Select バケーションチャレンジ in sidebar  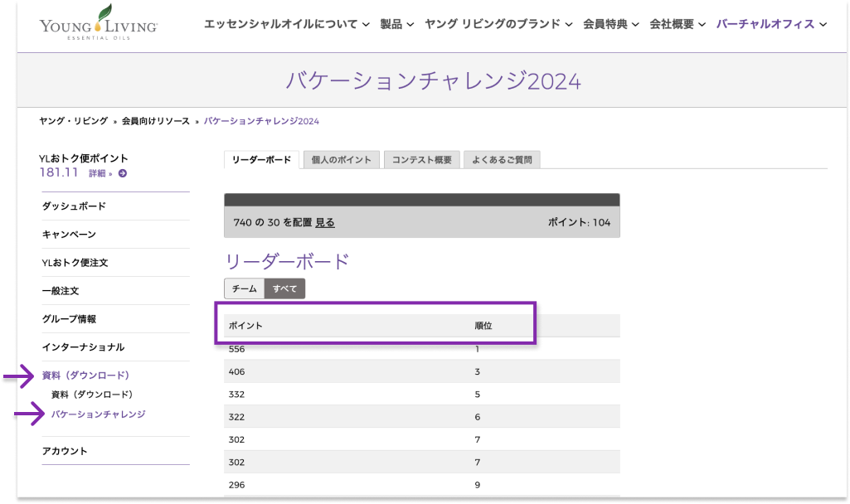click(x=98, y=414)
